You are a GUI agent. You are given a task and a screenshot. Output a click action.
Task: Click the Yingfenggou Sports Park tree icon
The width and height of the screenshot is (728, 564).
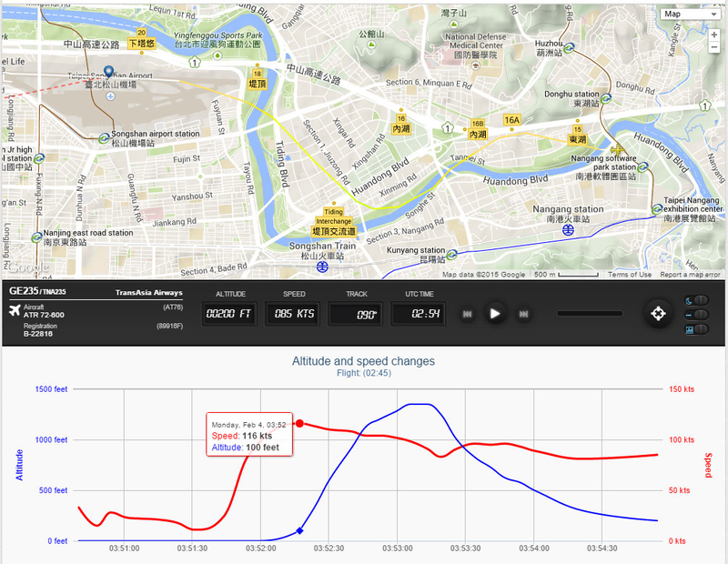point(217,55)
